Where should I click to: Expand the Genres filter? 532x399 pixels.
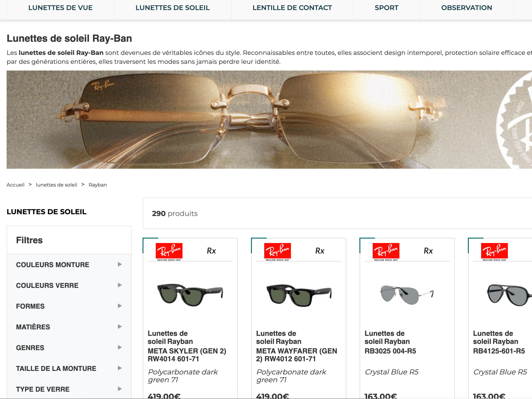[69, 347]
